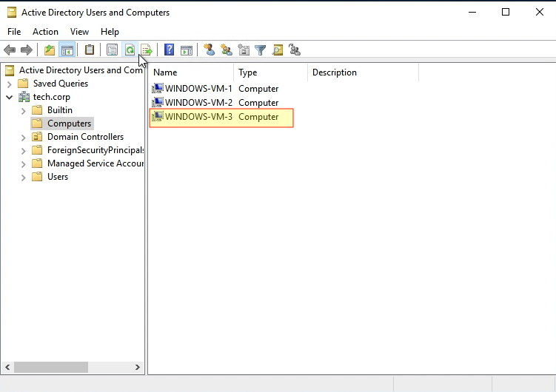Sort list by Name column header
The height and width of the screenshot is (392, 556).
(192, 72)
